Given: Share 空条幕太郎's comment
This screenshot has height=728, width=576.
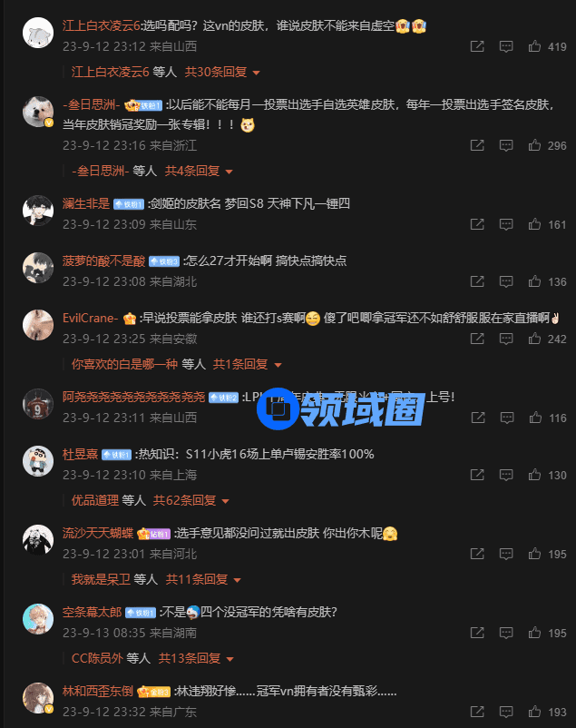Looking at the screenshot, I should coord(477,633).
